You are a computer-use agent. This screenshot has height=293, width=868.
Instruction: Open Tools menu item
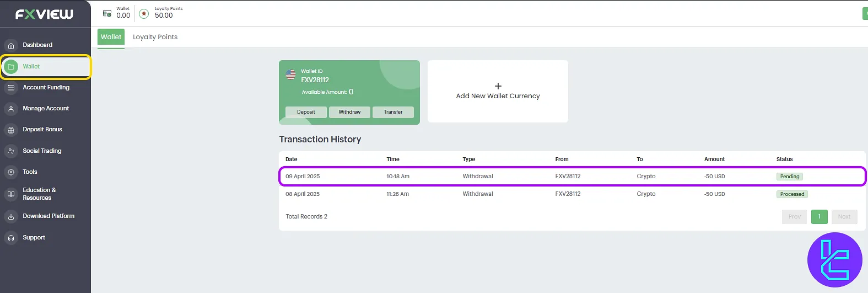click(x=30, y=172)
